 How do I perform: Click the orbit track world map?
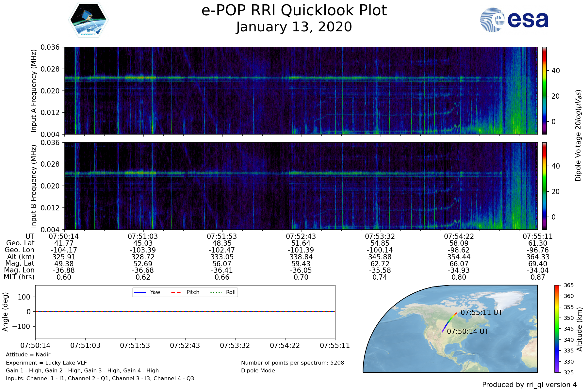[450, 329]
